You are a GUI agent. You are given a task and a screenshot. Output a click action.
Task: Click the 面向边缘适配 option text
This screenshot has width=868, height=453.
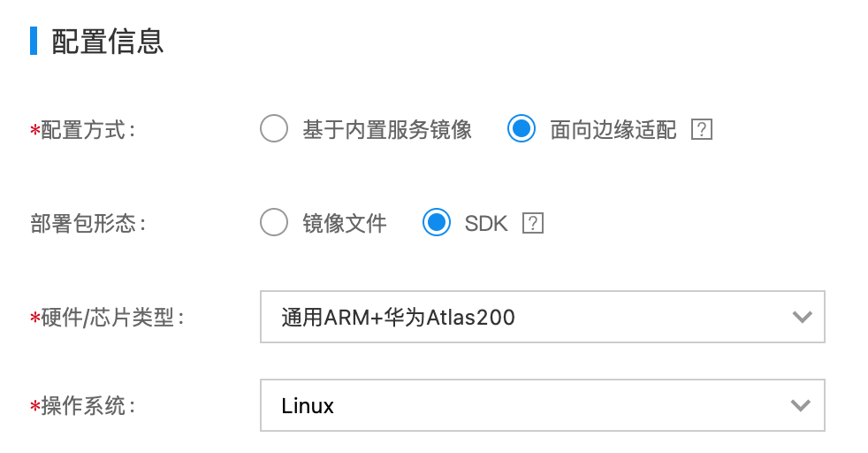pyautogui.click(x=613, y=129)
